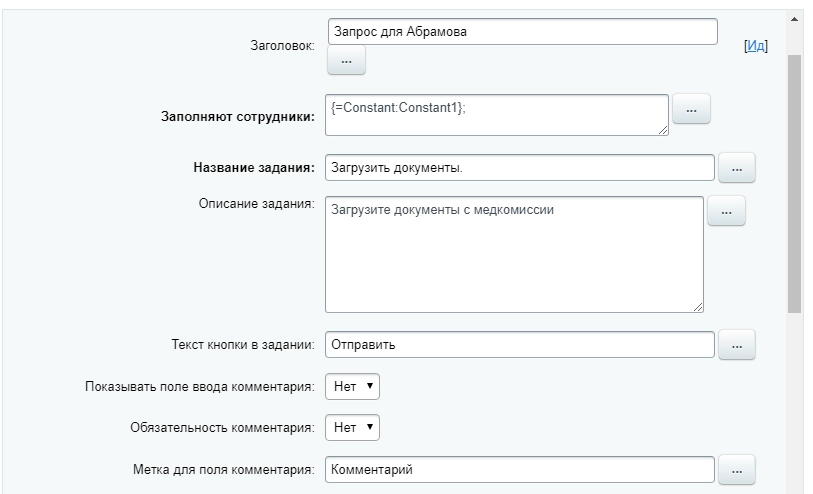Image resolution: width=813 pixels, height=494 pixels.
Task: Click the Обязательность комментария label
Action: (x=222, y=428)
